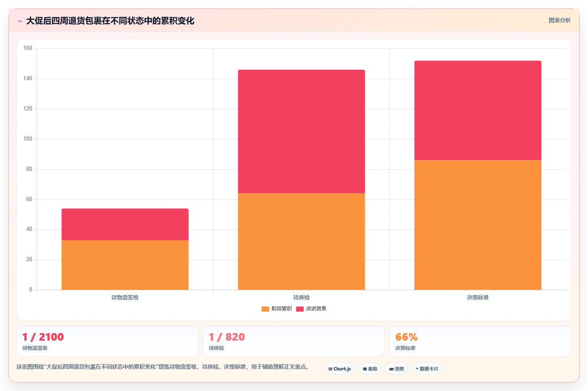This screenshot has height=391, width=588.
Task: Click the 待质检 x-axis label
Action: (301, 297)
